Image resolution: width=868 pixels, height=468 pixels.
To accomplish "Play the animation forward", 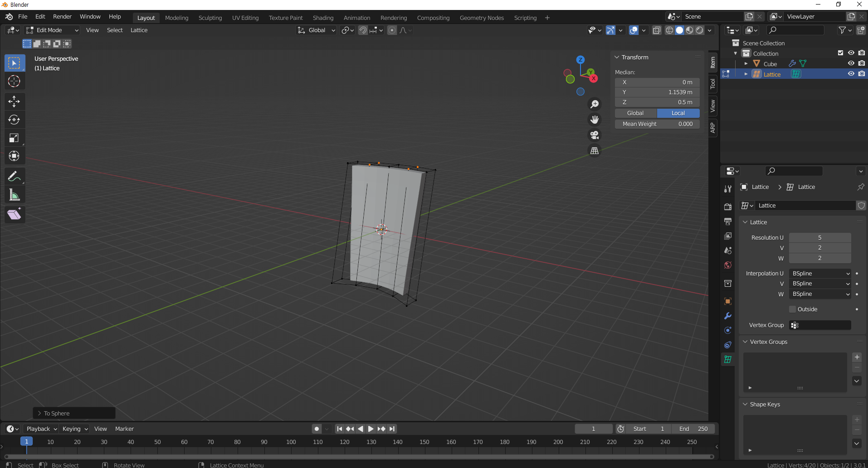I will [x=371, y=429].
